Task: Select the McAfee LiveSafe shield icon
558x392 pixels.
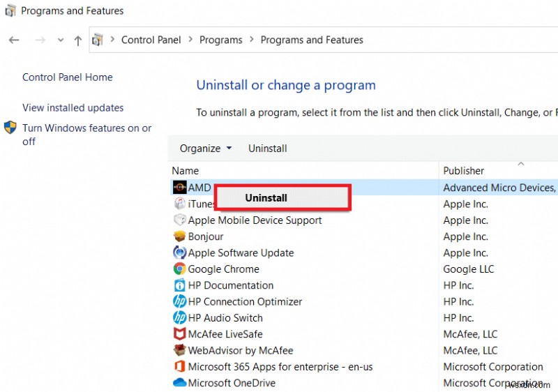Action: click(179, 334)
